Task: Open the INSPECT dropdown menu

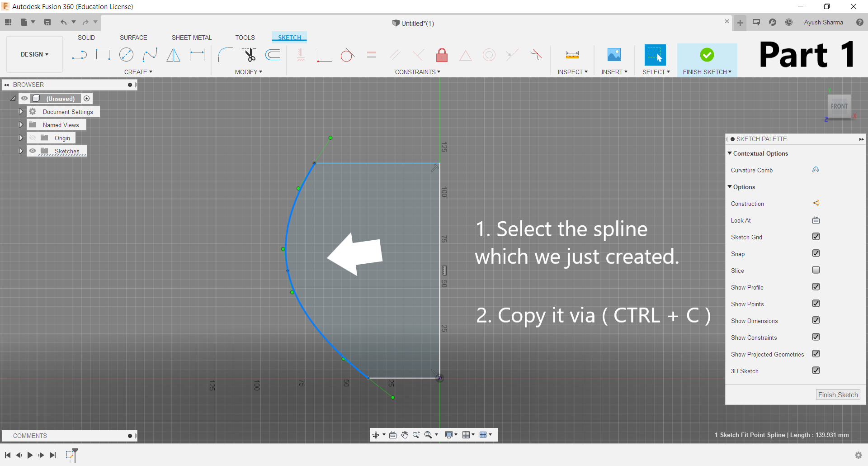Action: pyautogui.click(x=573, y=72)
